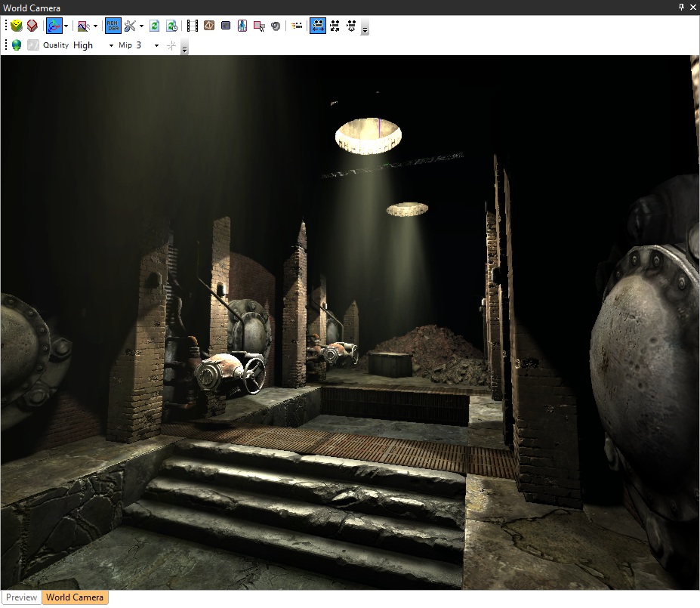The width and height of the screenshot is (700, 608).
Task: Click the gray speaker sound icon
Action: [x=276, y=26]
